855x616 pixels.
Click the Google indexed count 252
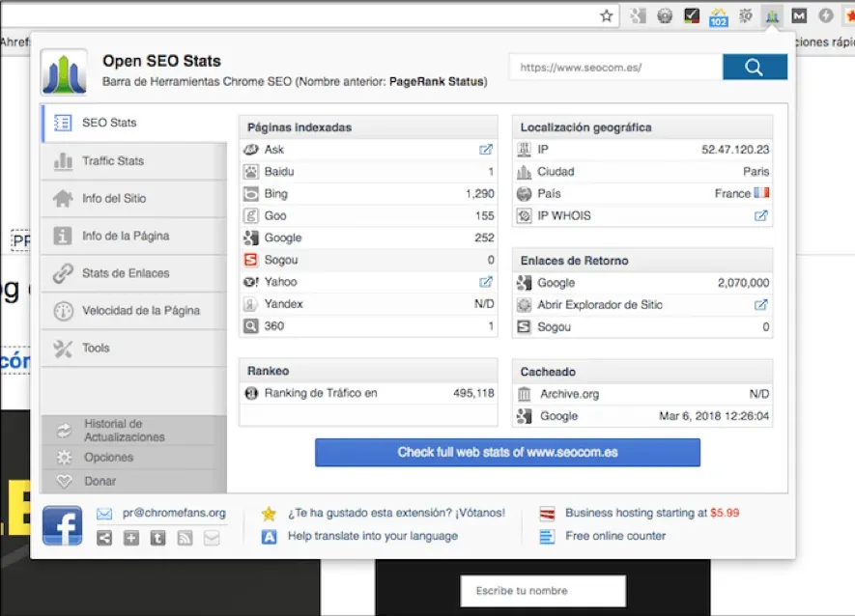[485, 238]
